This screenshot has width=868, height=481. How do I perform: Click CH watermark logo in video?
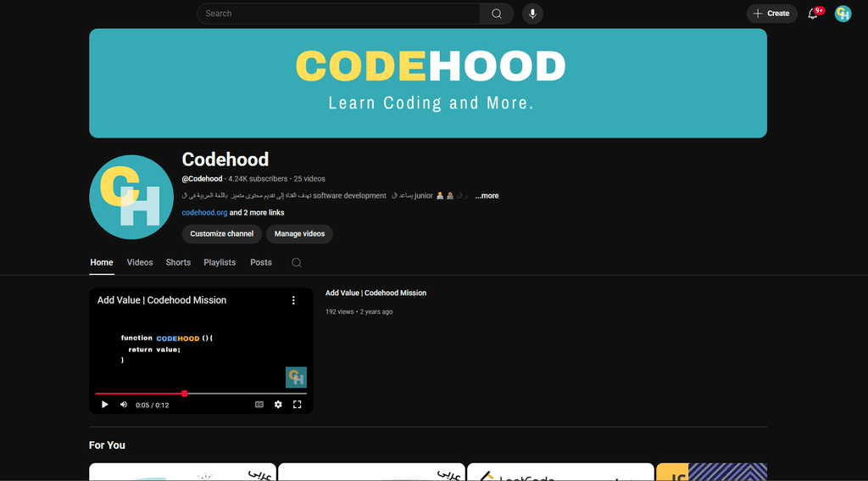click(296, 378)
